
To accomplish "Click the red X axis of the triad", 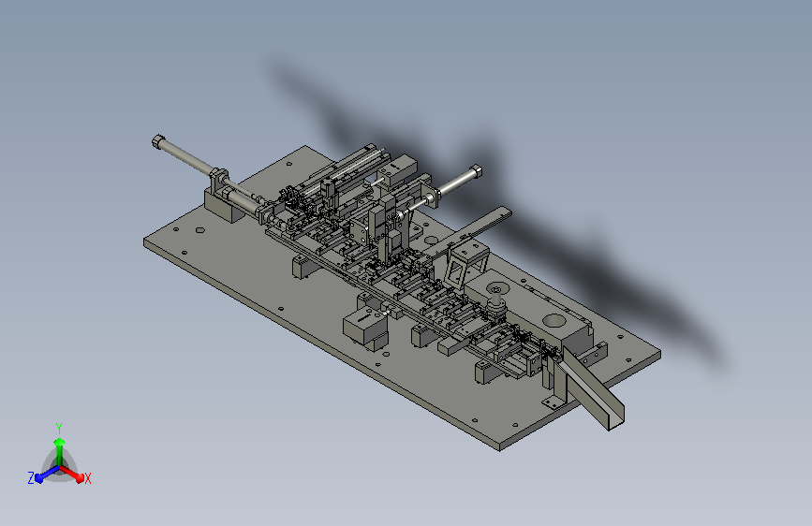I will 72,475.
